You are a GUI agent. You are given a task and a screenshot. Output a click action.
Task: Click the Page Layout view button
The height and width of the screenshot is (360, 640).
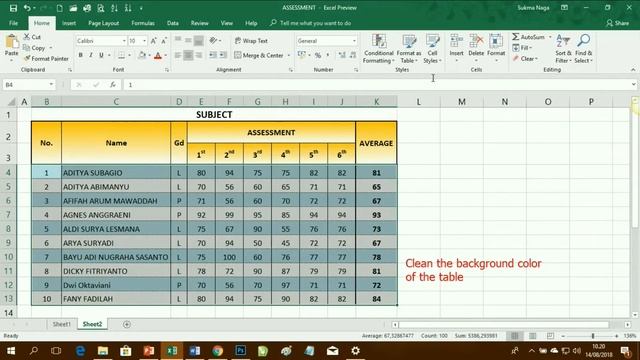[x=533, y=336]
